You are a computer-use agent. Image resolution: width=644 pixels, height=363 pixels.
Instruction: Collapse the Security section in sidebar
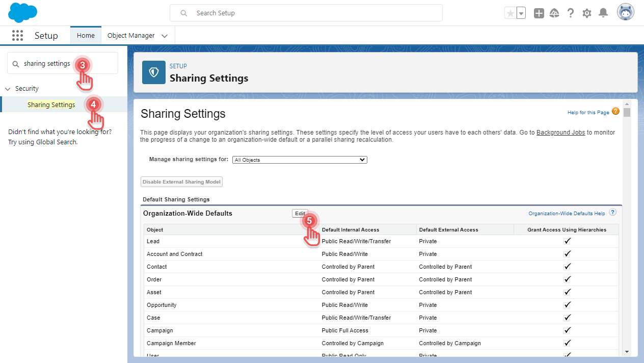click(x=8, y=88)
